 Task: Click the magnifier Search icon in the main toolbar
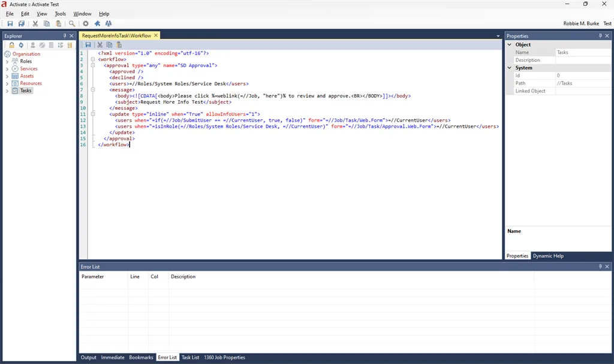[x=72, y=23]
